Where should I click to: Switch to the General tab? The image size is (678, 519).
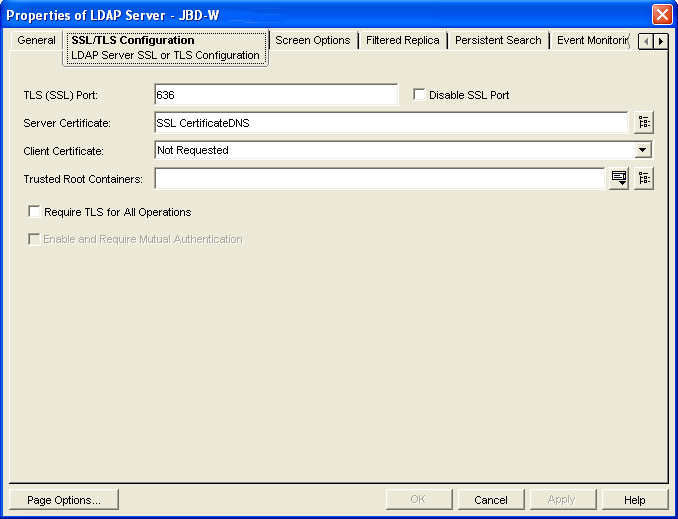tap(36, 40)
